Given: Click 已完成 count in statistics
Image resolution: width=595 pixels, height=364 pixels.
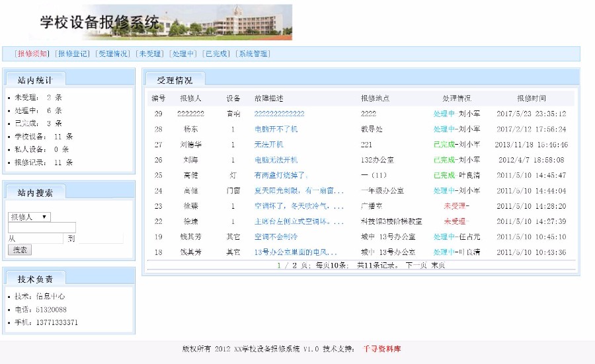Looking at the screenshot, I should coord(38,124).
